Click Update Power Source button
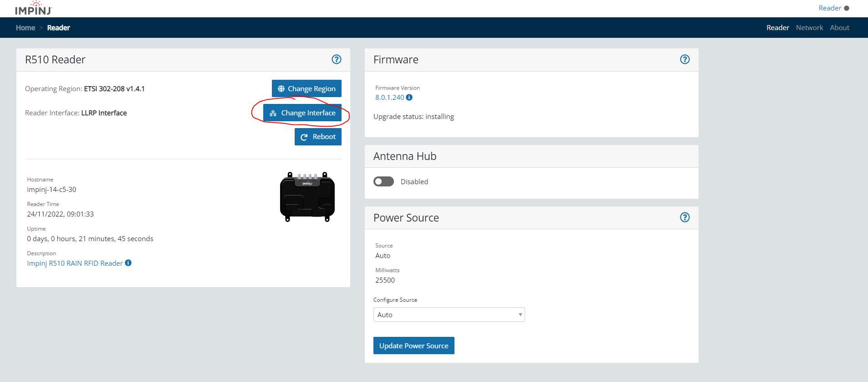The image size is (868, 382). pos(414,346)
